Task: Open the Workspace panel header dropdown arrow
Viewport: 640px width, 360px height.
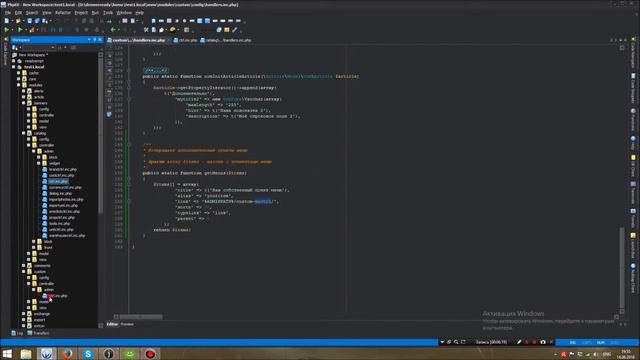Action: (x=89, y=40)
